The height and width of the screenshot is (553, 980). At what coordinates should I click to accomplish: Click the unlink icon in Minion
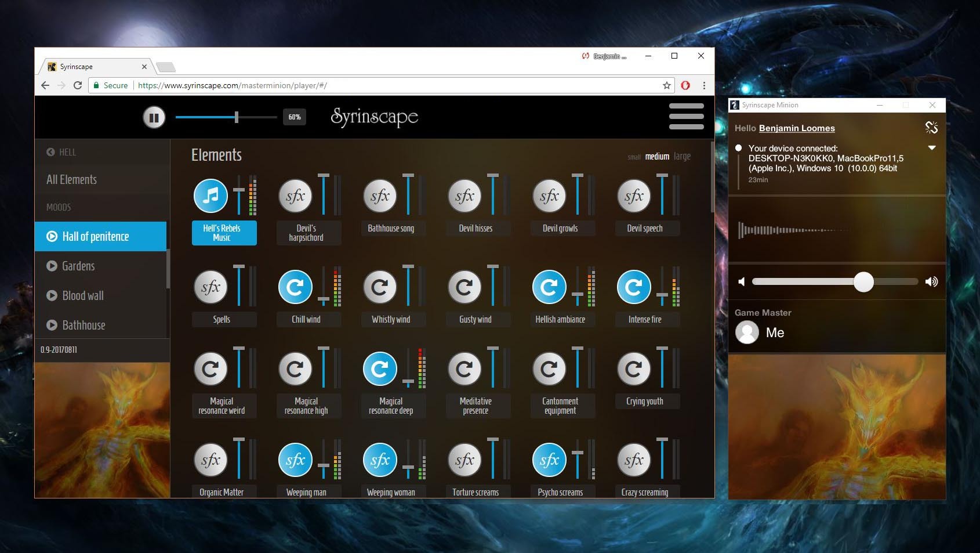click(x=931, y=128)
